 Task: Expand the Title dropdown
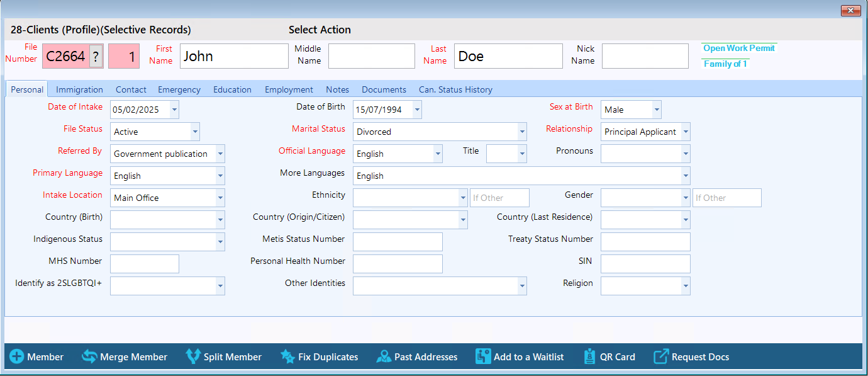(522, 154)
